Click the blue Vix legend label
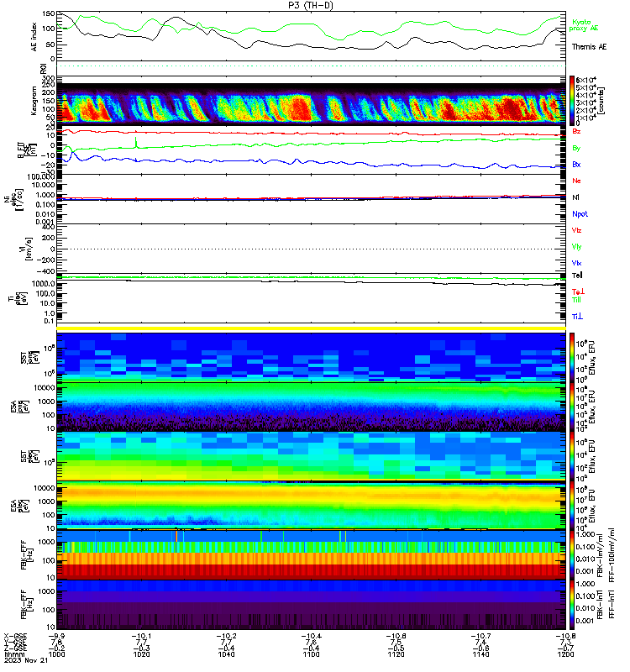This screenshot has width=630, height=672. click(x=576, y=263)
